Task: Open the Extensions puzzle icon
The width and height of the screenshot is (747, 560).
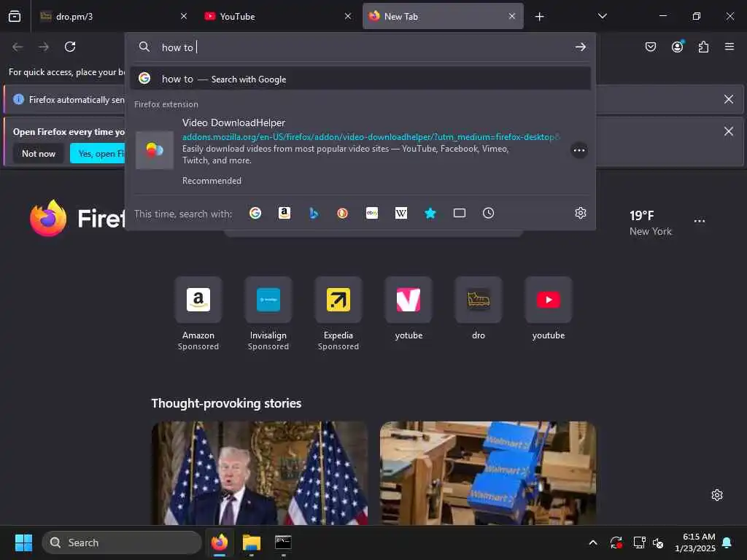Action: tap(703, 47)
